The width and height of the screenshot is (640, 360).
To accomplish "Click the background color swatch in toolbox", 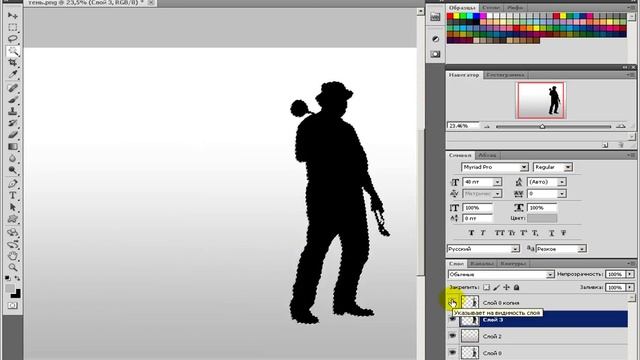I will tap(16, 294).
